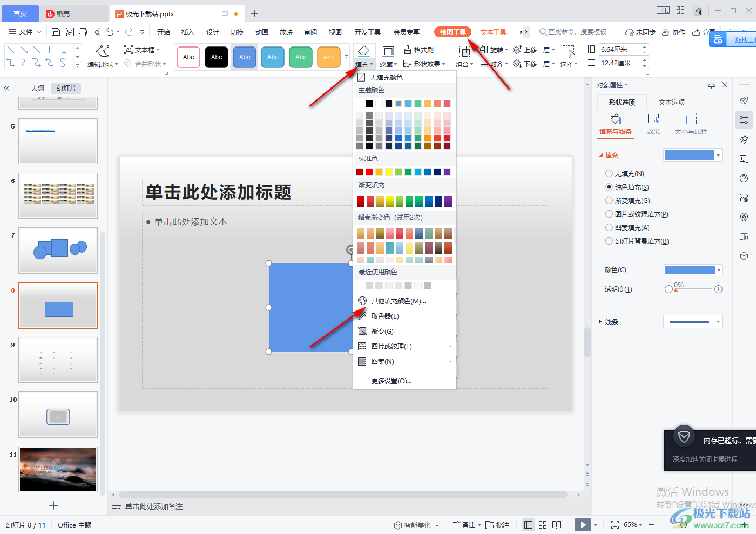The width and height of the screenshot is (756, 534).
Task: Click the Fill (填充) bucket icon
Action: click(x=364, y=51)
